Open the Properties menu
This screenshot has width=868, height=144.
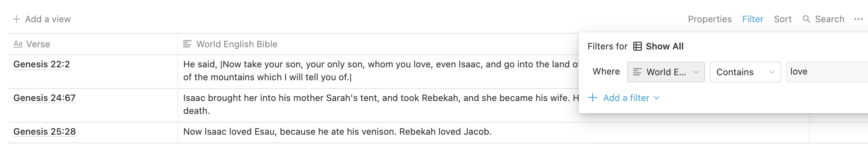pos(710,19)
